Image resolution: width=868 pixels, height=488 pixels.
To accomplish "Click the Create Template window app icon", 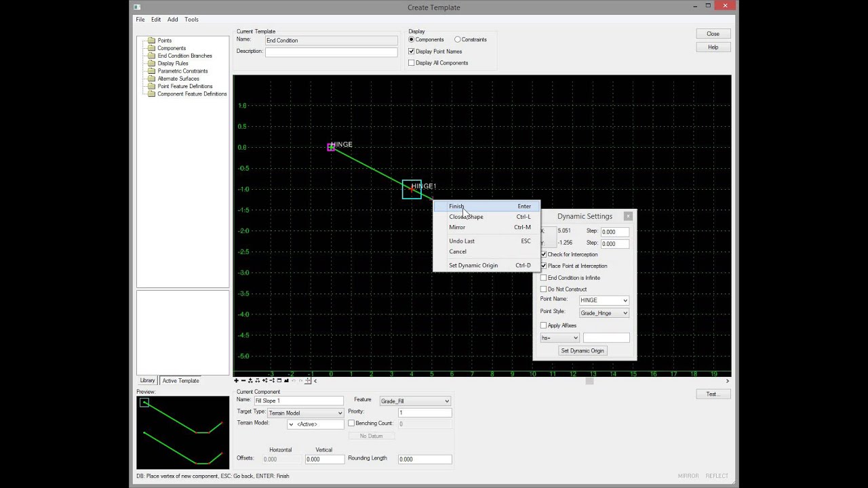I will pyautogui.click(x=137, y=7).
